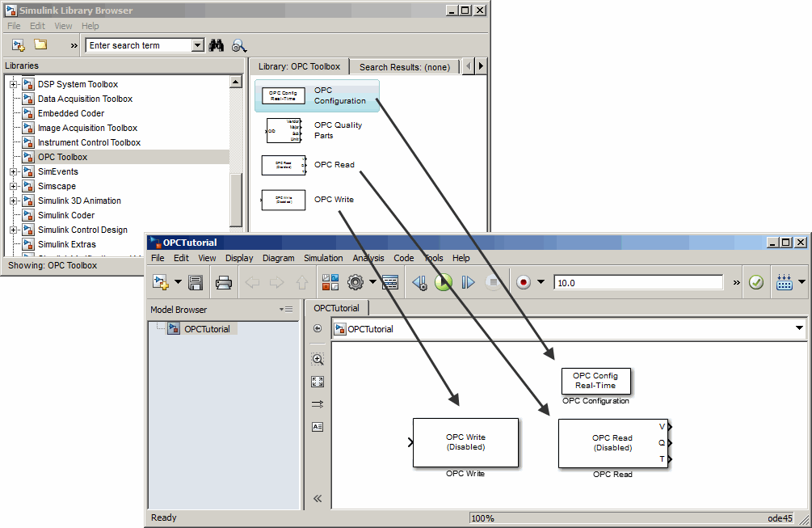Click the new model icon in Library Browser
The width and height of the screenshot is (812, 528).
pos(19,45)
